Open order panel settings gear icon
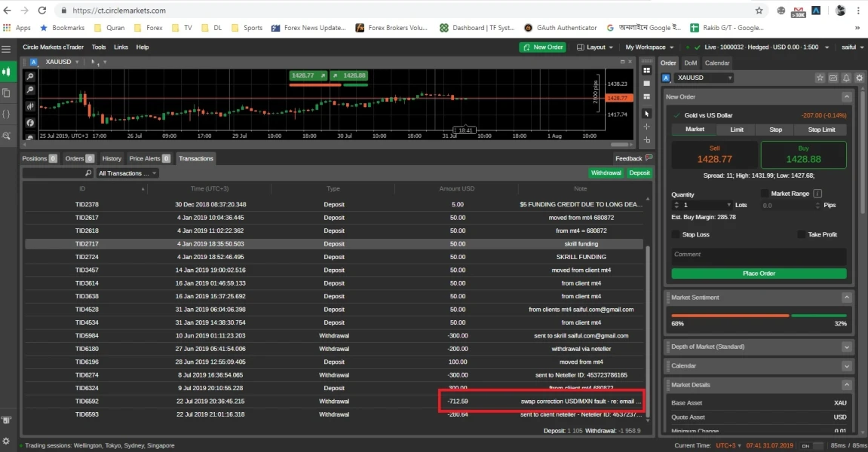This screenshot has width=868, height=452. pyautogui.click(x=859, y=78)
